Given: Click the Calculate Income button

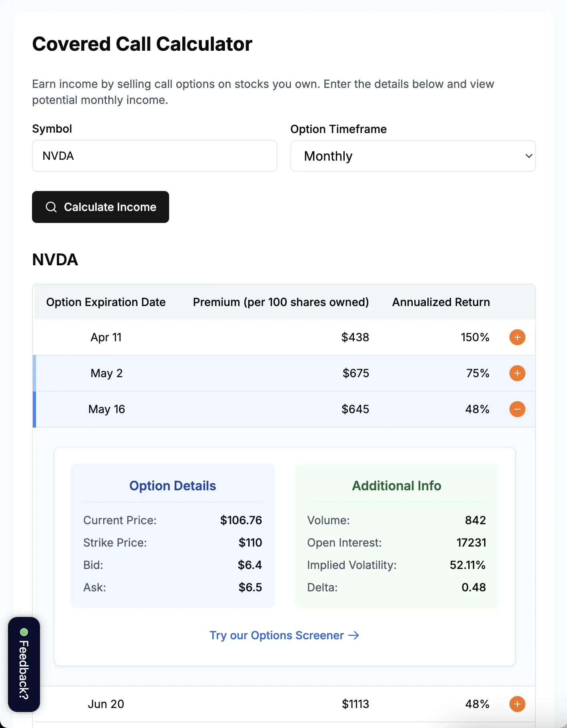Looking at the screenshot, I should pos(100,207).
